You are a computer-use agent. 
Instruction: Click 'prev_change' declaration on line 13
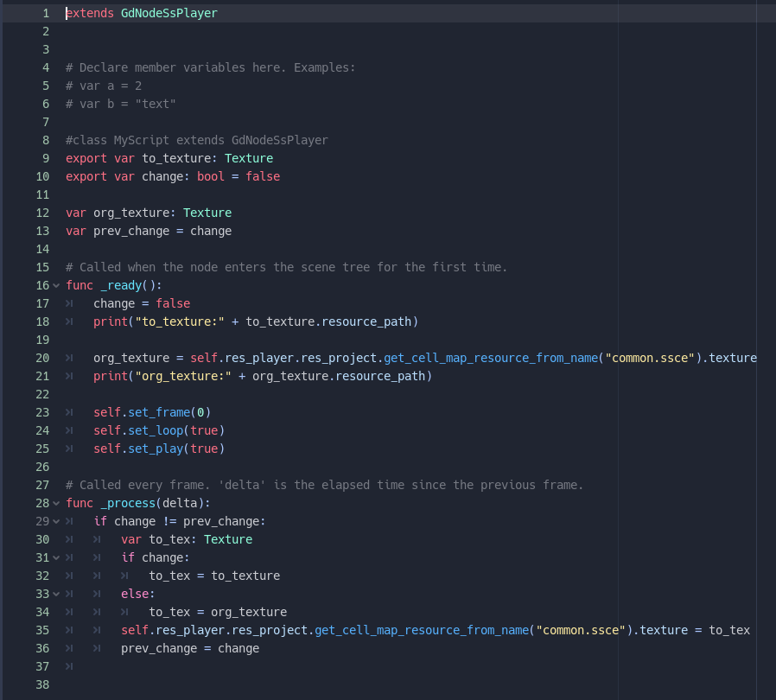131,232
